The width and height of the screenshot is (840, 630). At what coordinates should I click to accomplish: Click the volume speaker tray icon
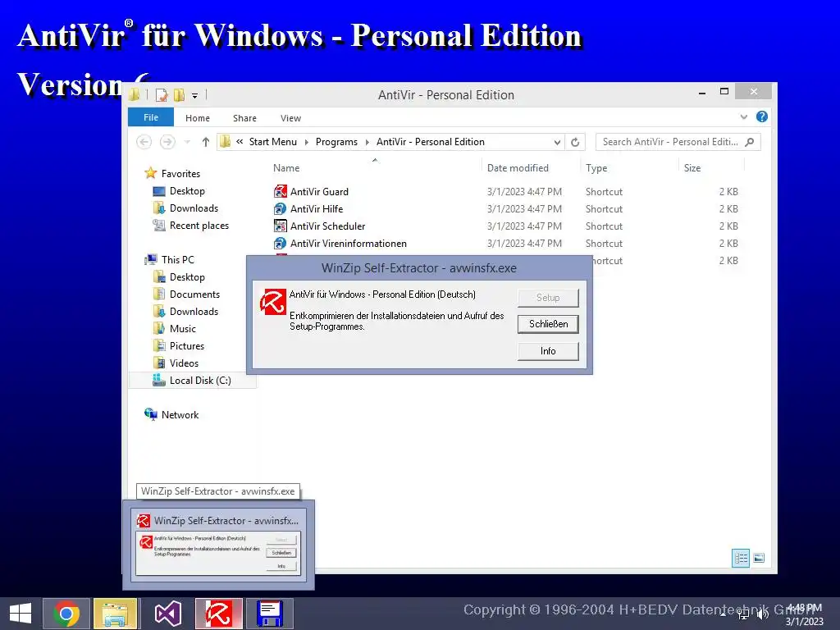(x=763, y=614)
